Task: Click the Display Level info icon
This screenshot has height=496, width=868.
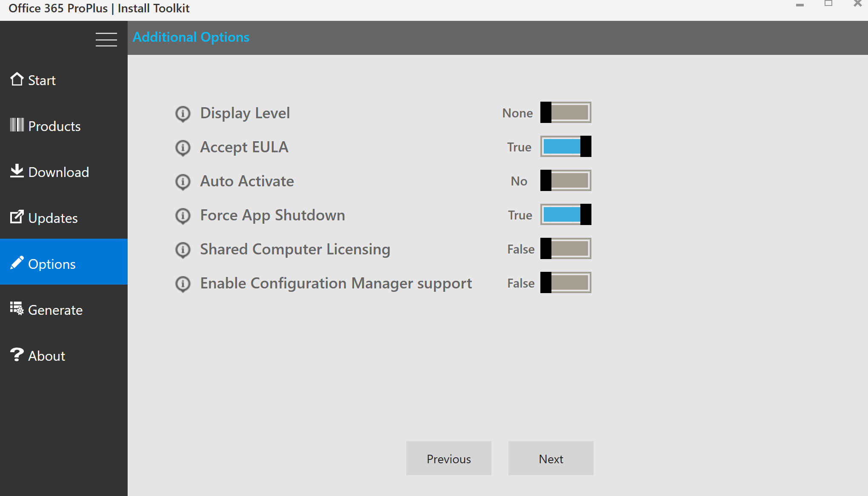Action: tap(183, 114)
